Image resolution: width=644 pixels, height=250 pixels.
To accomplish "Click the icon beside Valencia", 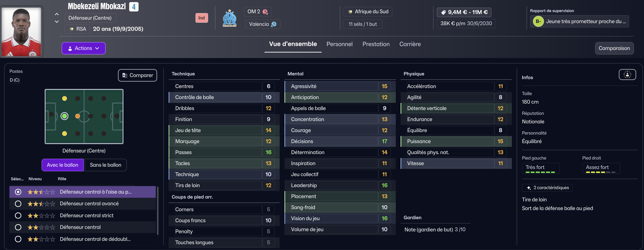I will click(x=274, y=24).
